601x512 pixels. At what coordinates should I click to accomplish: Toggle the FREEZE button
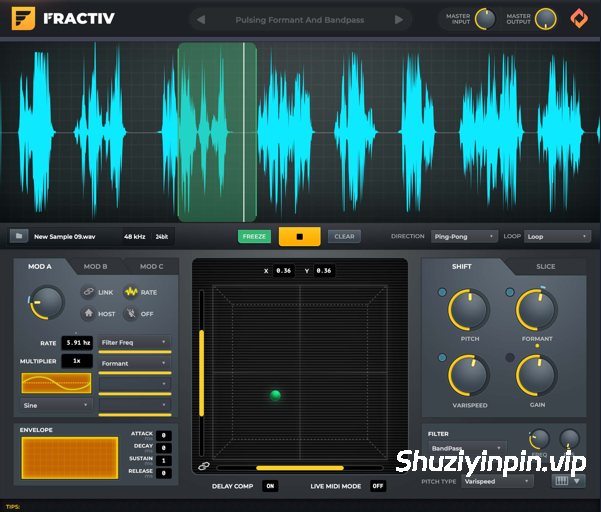point(254,236)
